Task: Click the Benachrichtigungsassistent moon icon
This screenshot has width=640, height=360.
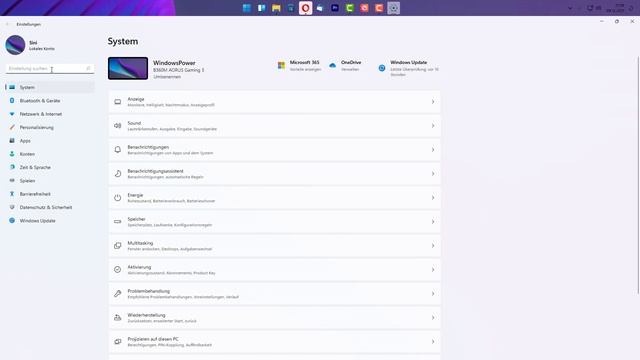Action: tap(118, 174)
